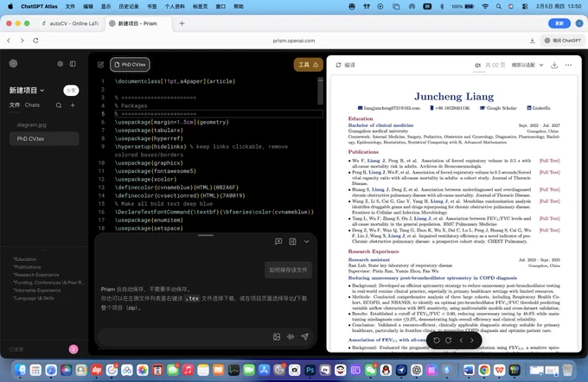Click the 如何保存该文件 message bubble
Screen dimensions: 588x382
click(288, 270)
